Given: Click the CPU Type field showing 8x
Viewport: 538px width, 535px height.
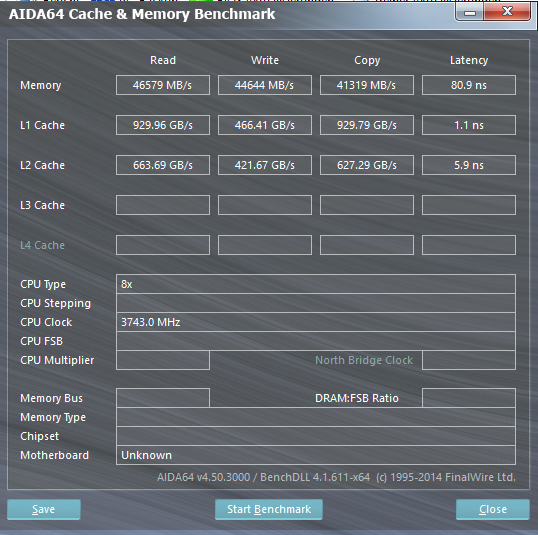Looking at the screenshot, I should click(x=316, y=284).
